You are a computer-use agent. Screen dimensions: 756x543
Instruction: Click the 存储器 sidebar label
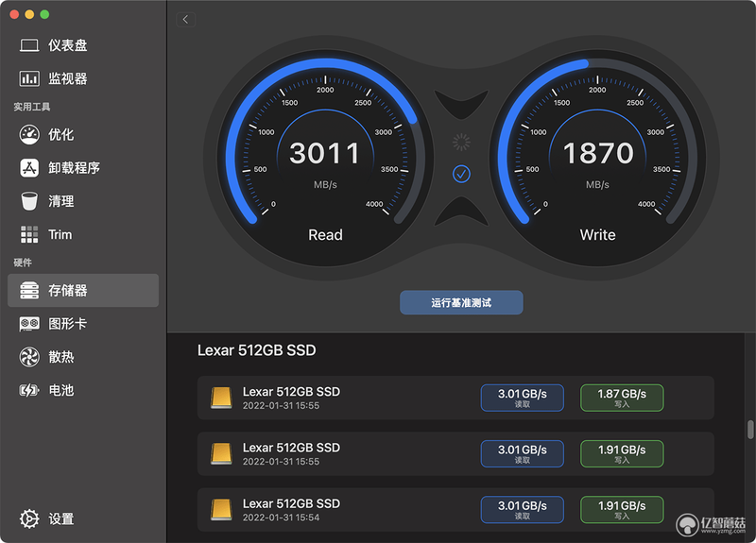coord(67,290)
